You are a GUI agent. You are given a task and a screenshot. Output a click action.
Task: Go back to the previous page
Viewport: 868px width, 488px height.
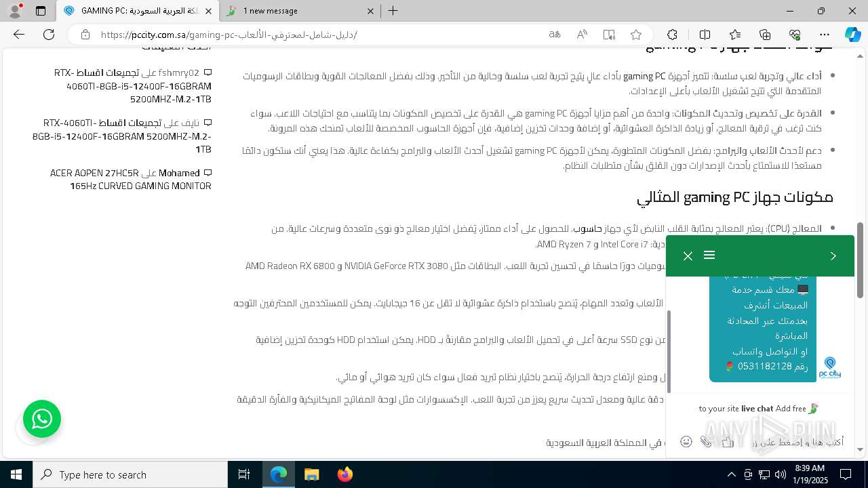[19, 35]
